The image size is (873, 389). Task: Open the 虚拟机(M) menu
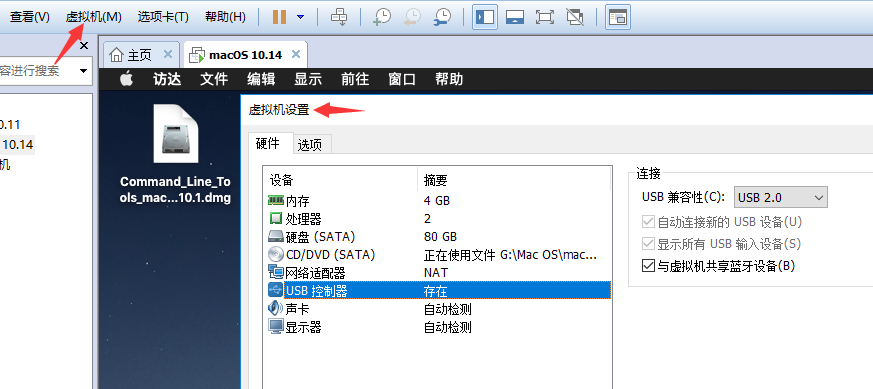(94, 17)
